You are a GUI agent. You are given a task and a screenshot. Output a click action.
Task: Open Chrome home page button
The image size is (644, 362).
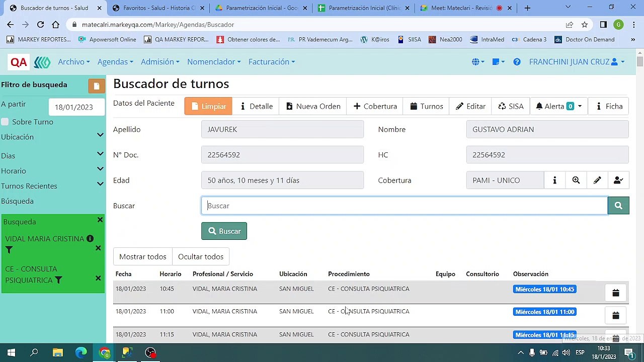[x=55, y=25]
